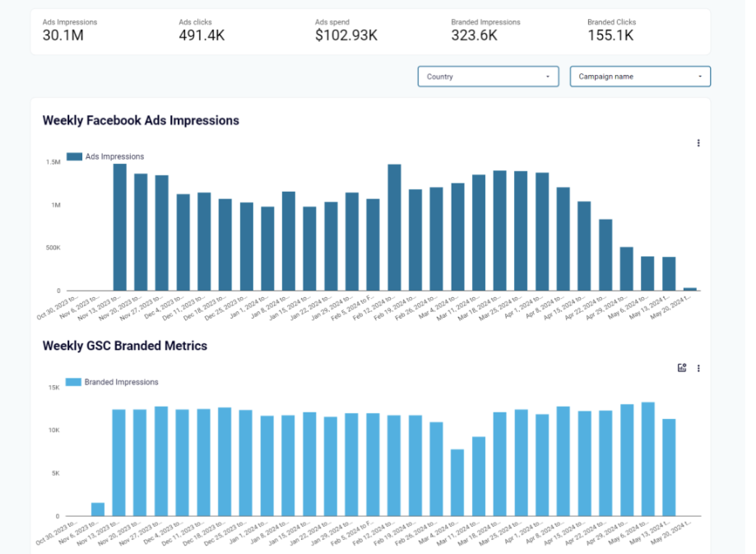
Task: Select the $102.93K Ads spend value
Action: 346,35
